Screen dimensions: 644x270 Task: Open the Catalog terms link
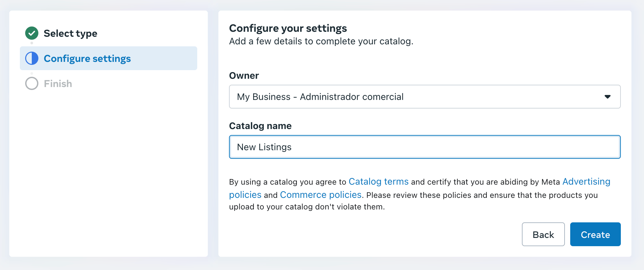(x=378, y=182)
